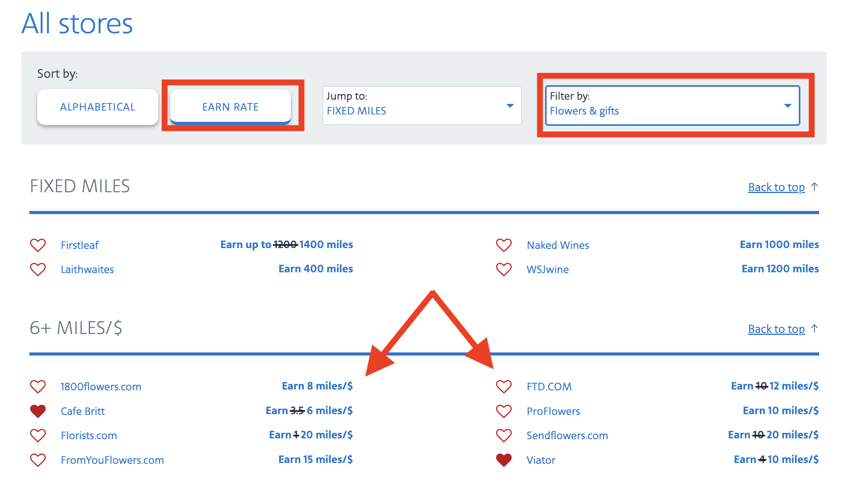Click 'Earn 6 miles/$' Cafe Britt rate
The height and width of the screenshot is (504, 843).
tap(309, 411)
